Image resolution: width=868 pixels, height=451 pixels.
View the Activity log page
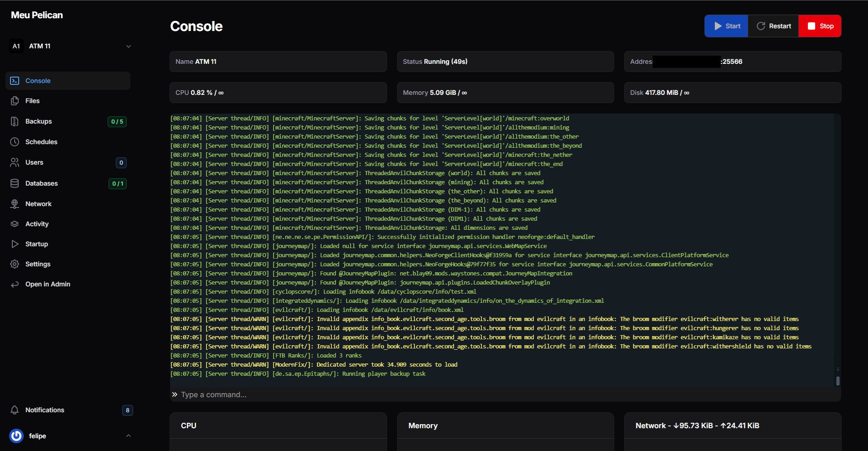pyautogui.click(x=68, y=224)
